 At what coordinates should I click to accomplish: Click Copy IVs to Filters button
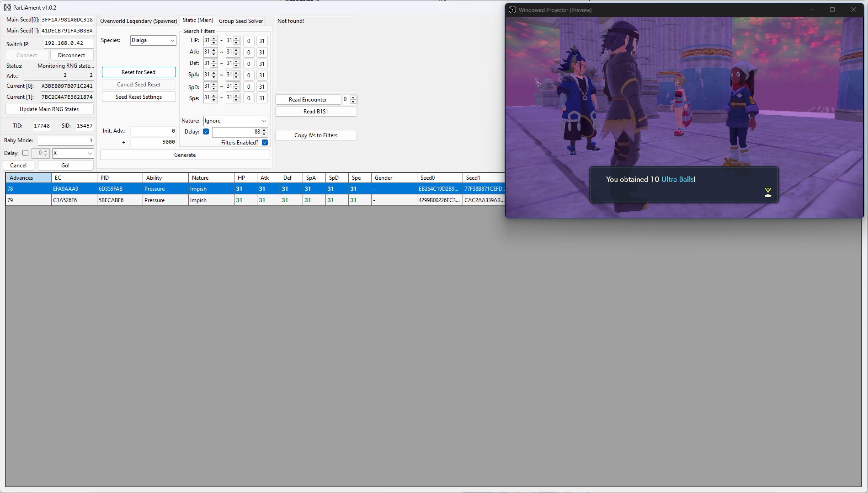tap(315, 135)
